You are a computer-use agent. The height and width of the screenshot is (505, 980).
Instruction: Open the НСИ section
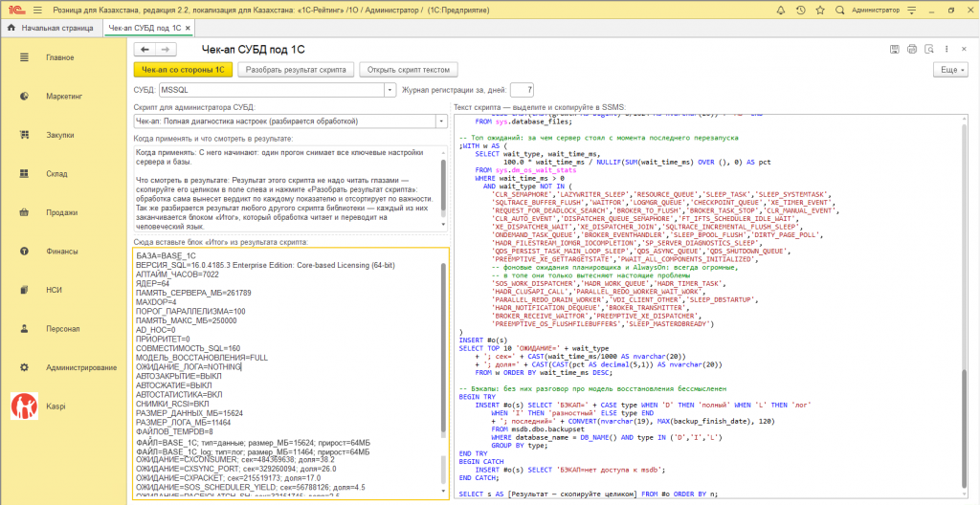54,290
